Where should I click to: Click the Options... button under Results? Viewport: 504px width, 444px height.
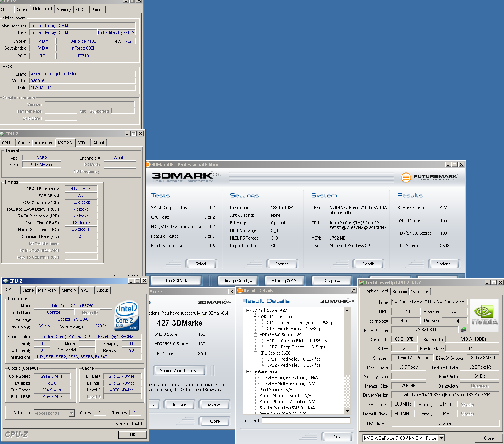(x=443, y=264)
